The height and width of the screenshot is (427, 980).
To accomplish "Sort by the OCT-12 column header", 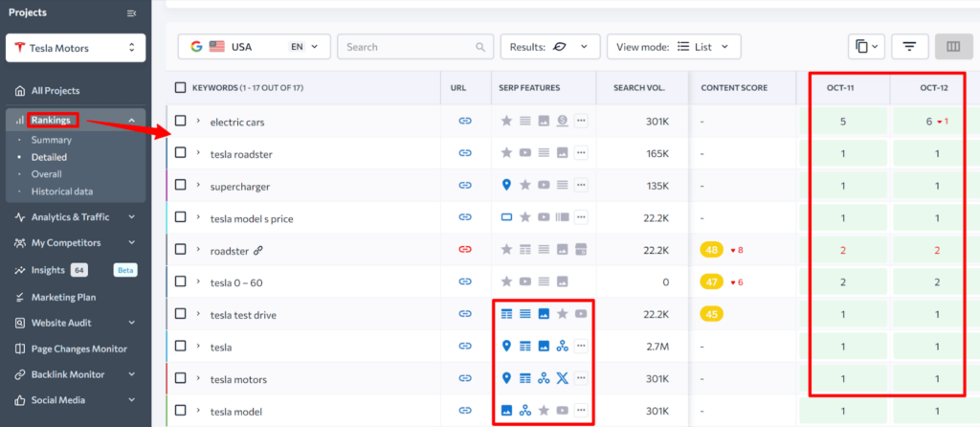I will [x=934, y=88].
